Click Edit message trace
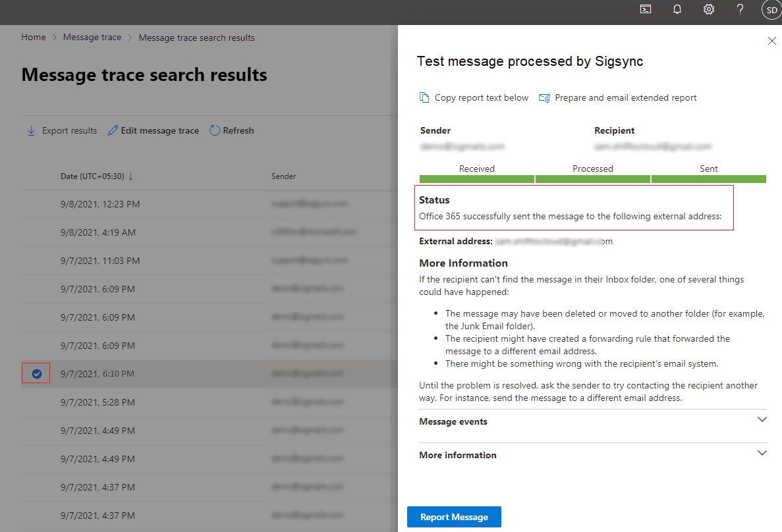This screenshot has height=532, width=782. [154, 130]
